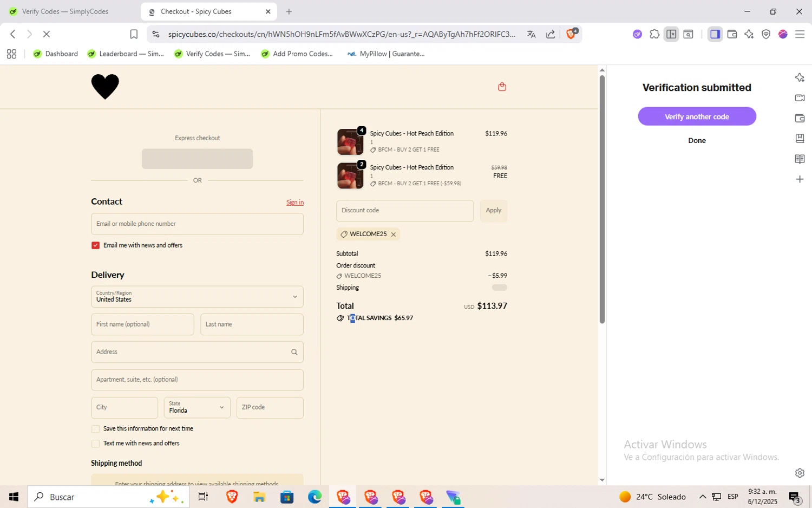Click the scrollbar down arrow
812x508 pixels.
pyautogui.click(x=602, y=480)
